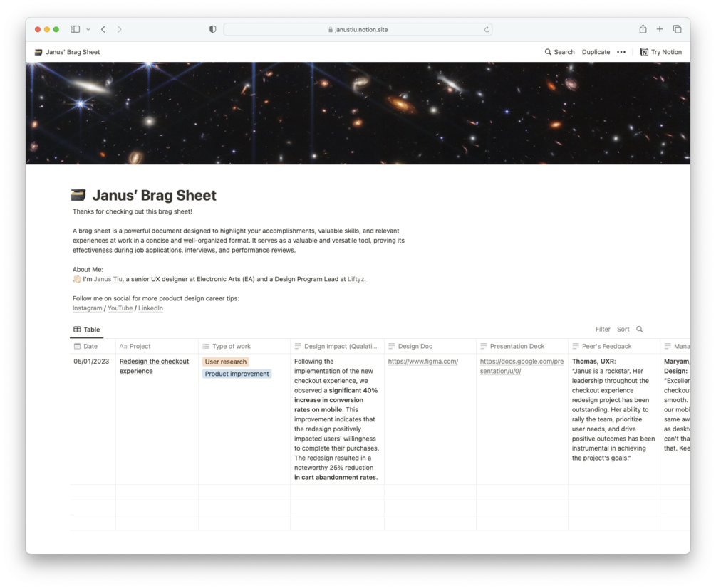Click the brag sheet page emoji icon
This screenshot has width=716, height=588.
pyautogui.click(x=78, y=195)
